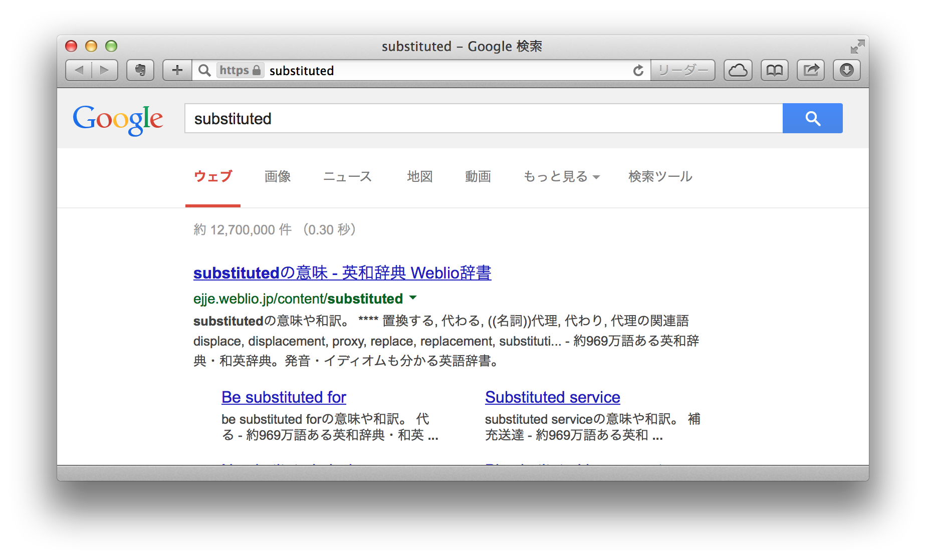
Task: Click the https lock indicator
Action: [x=240, y=70]
